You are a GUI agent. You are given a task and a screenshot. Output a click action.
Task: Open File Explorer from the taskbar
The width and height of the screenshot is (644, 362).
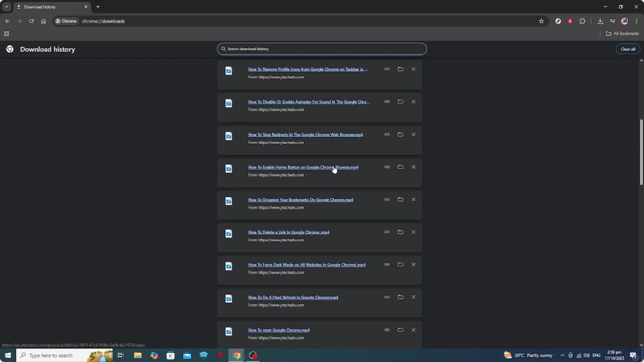pyautogui.click(x=137, y=355)
